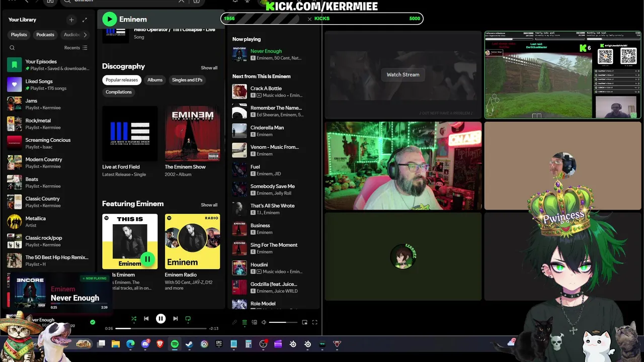Open Connect to a device icon
The height and width of the screenshot is (362, 644).
[x=254, y=322]
